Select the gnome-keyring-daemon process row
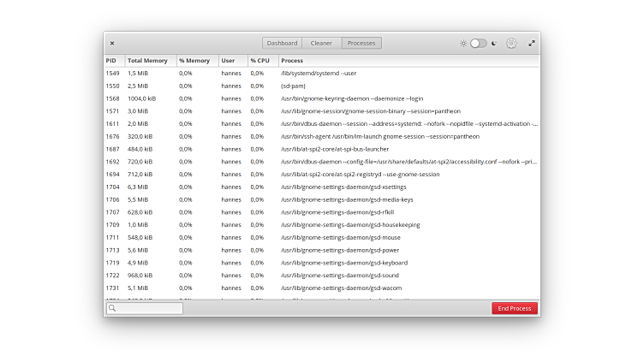Viewport: 644px width, 362px height. [351, 98]
